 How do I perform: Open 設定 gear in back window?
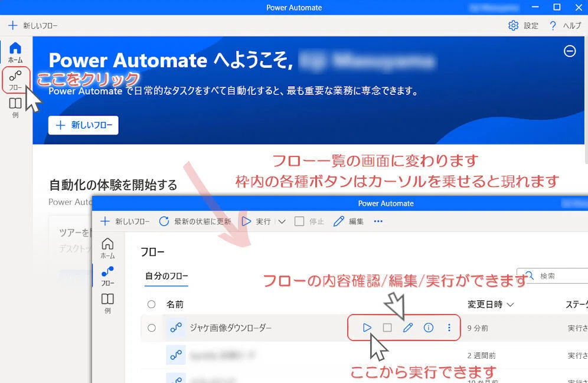coord(523,25)
